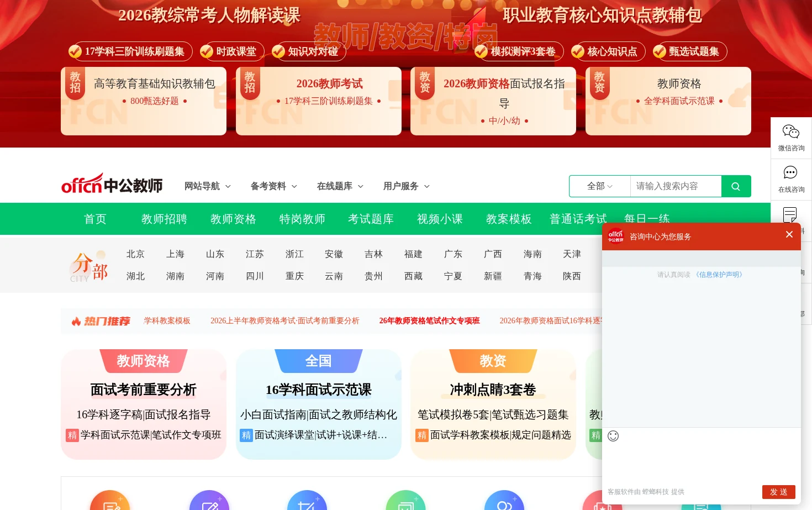This screenshot has width=812, height=510.
Task: Click the 17学科三阶训练刷题集 pill
Action: coord(130,51)
